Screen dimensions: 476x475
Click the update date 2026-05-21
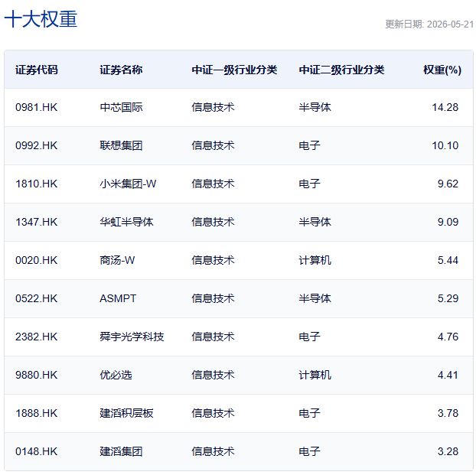450,24
